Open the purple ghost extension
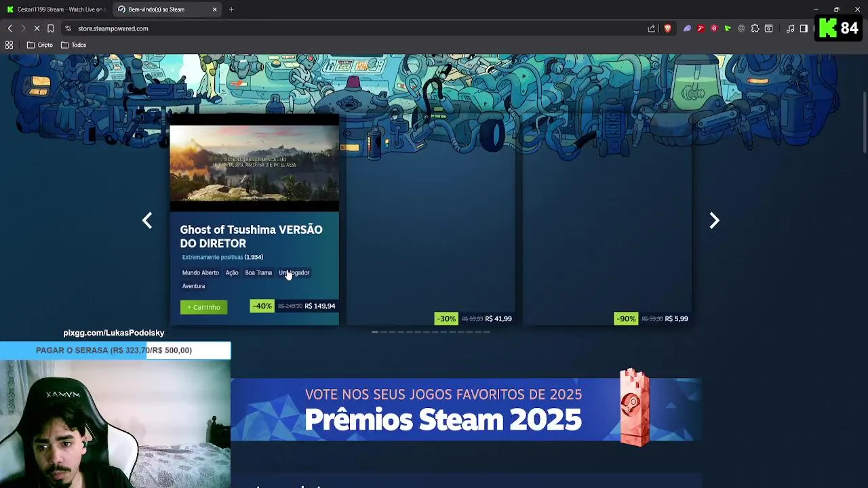The height and width of the screenshot is (488, 868). pyautogui.click(x=687, y=28)
